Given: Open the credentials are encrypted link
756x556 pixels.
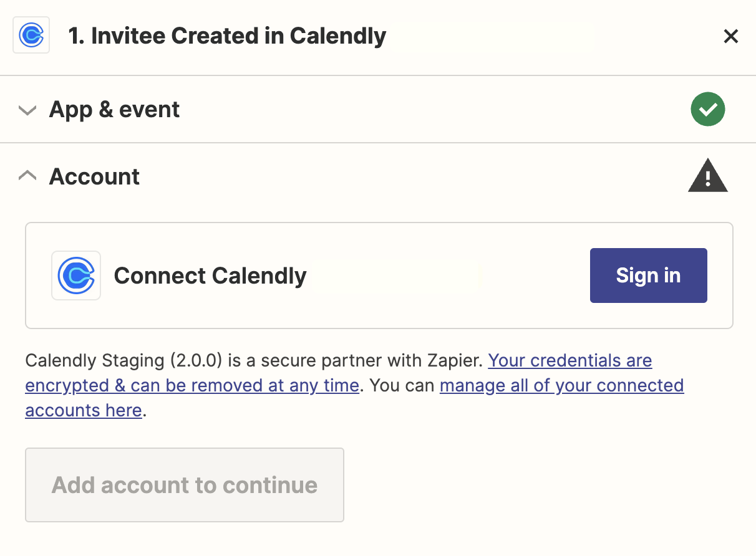Looking at the screenshot, I should point(569,360).
